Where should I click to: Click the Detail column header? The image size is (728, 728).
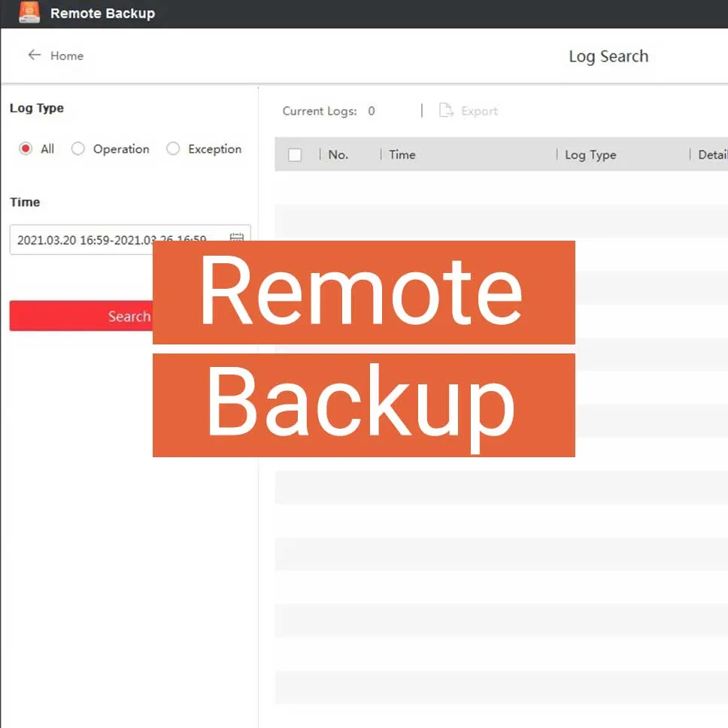coord(711,155)
